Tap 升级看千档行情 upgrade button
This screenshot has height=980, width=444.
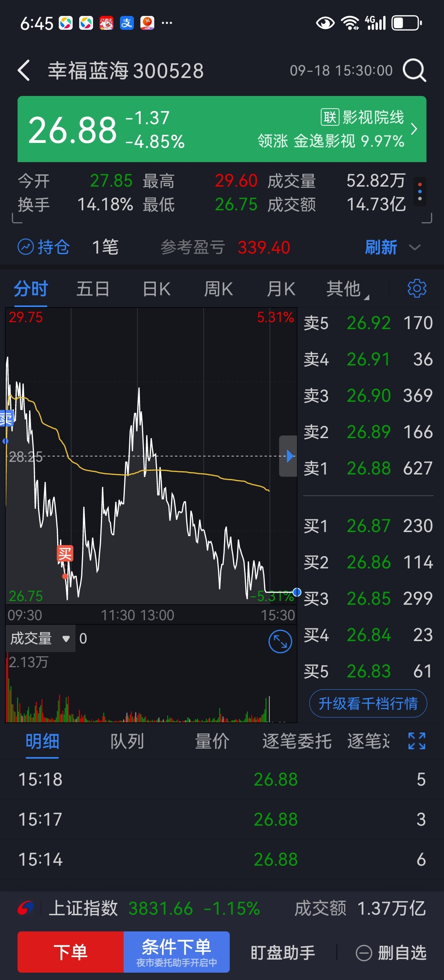pyautogui.click(x=368, y=703)
